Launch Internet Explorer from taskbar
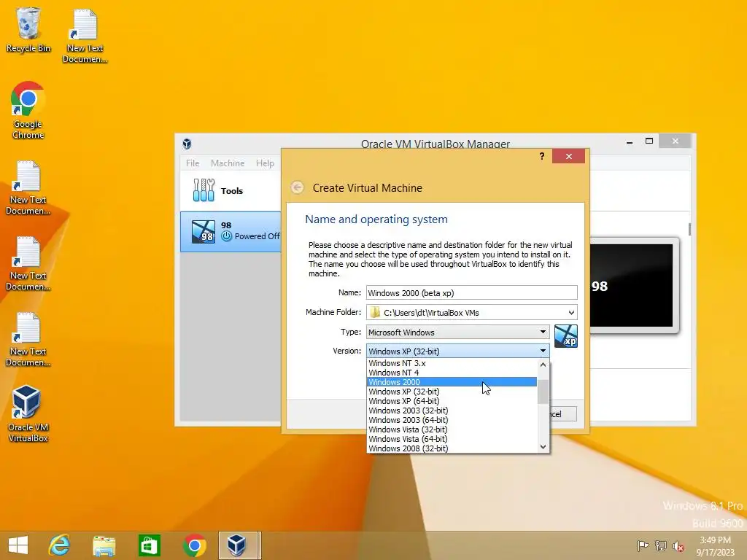This screenshot has width=747, height=560. click(60, 545)
